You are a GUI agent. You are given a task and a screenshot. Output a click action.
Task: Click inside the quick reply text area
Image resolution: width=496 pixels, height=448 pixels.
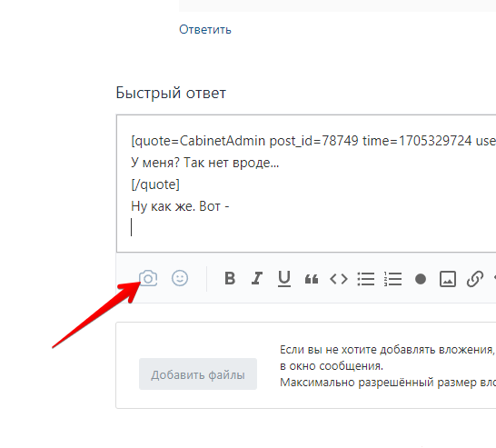click(x=306, y=184)
